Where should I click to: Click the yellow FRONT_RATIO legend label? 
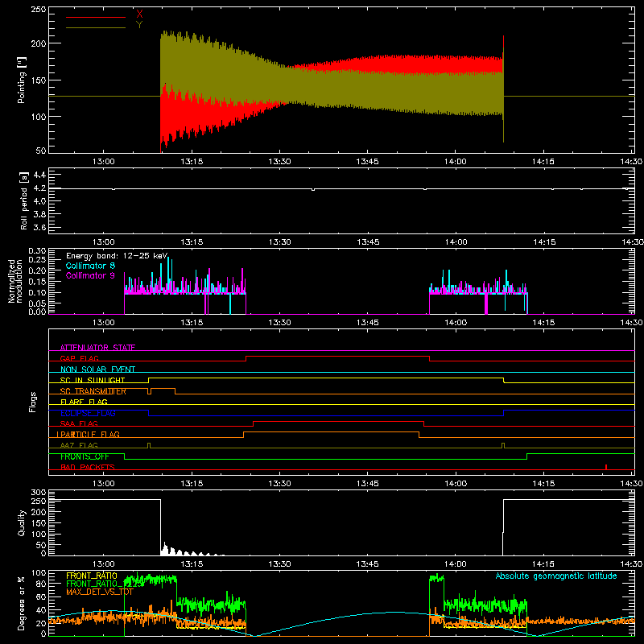pyautogui.click(x=92, y=576)
